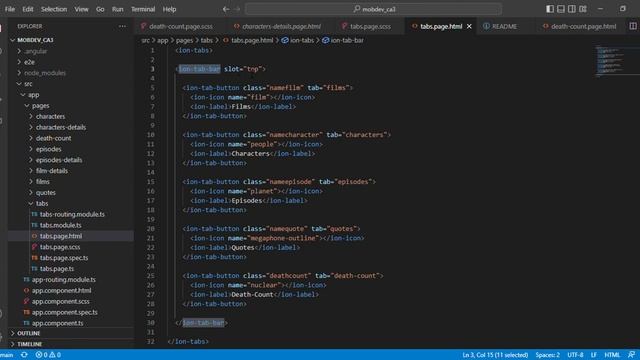Open app.component.spec.ts file
Viewport: 640px width, 360px height.
pos(64,312)
